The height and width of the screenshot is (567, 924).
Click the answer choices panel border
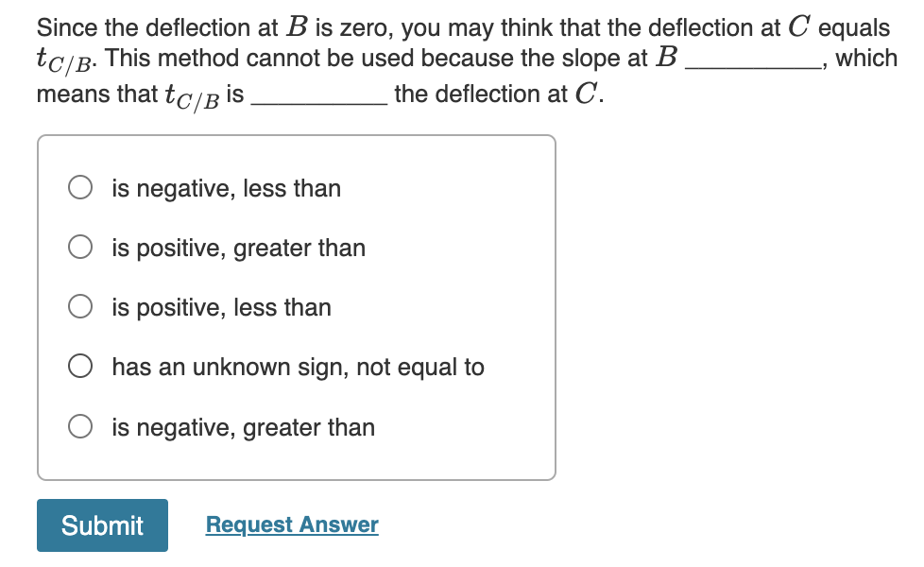click(297, 136)
